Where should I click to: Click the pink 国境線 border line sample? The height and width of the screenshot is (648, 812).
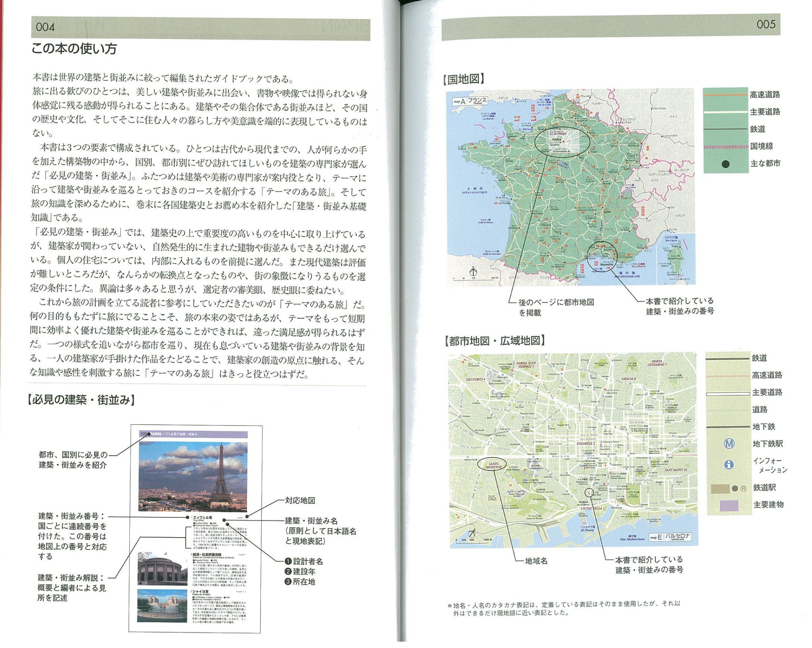pyautogui.click(x=726, y=147)
